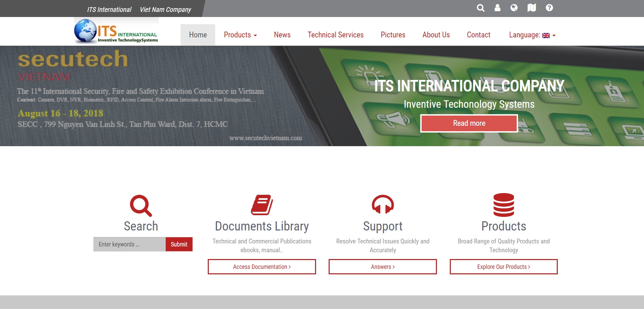This screenshot has width=644, height=309.
Task: Click the ITS INTERNATIONAL COMPANY banner title
Action: click(x=469, y=86)
